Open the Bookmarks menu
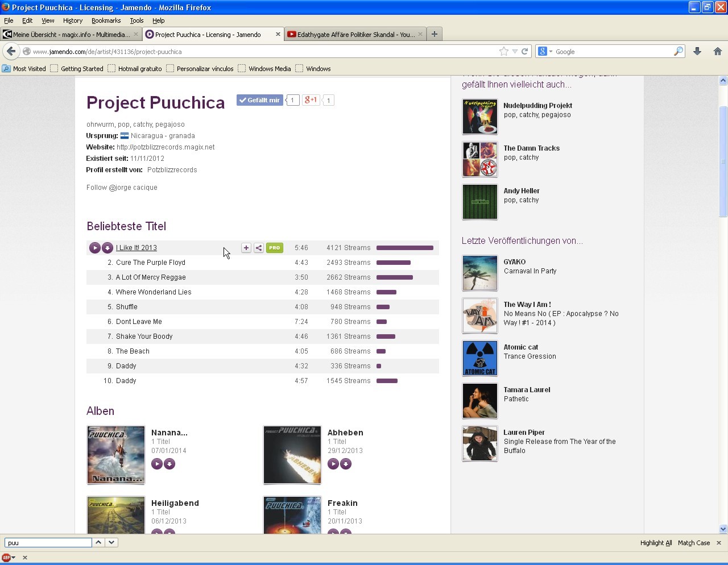This screenshot has width=728, height=565. [x=106, y=20]
